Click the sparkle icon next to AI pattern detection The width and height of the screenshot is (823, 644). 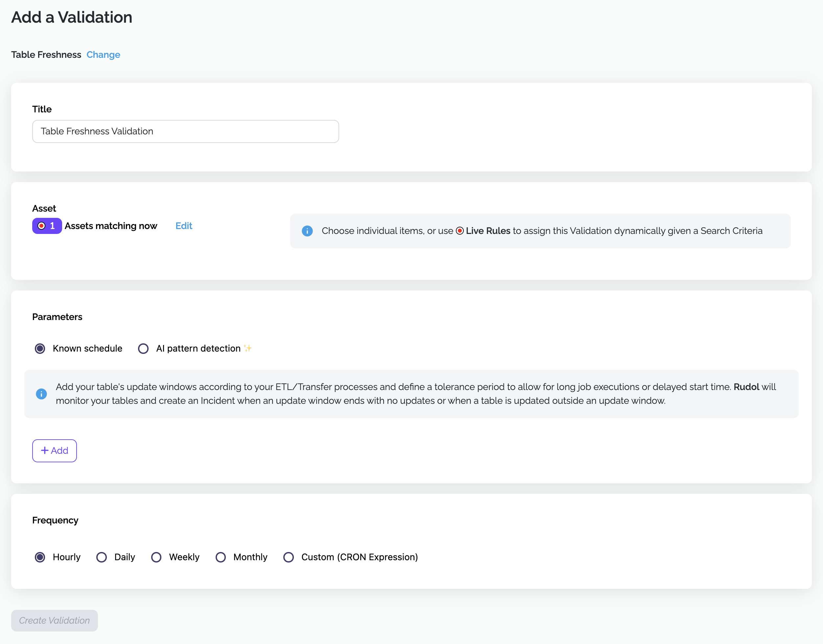click(x=247, y=348)
